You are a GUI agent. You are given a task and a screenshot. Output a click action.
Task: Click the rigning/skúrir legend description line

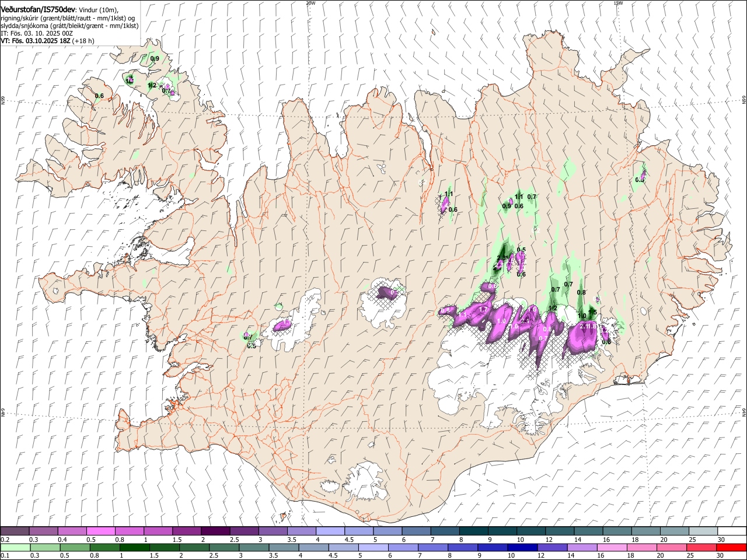pyautogui.click(x=68, y=18)
